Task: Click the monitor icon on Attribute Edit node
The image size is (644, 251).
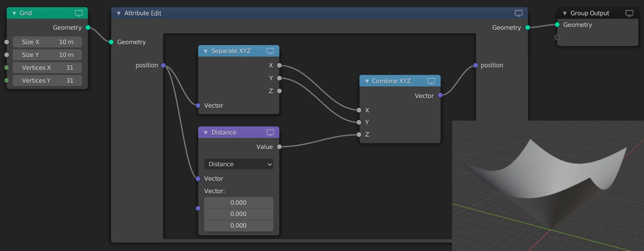Action: [519, 13]
